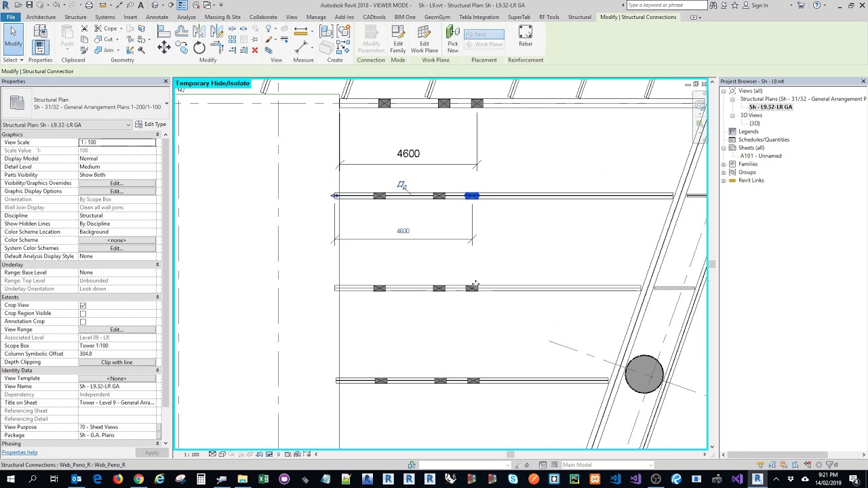Click the Move tool icon

coord(164,47)
